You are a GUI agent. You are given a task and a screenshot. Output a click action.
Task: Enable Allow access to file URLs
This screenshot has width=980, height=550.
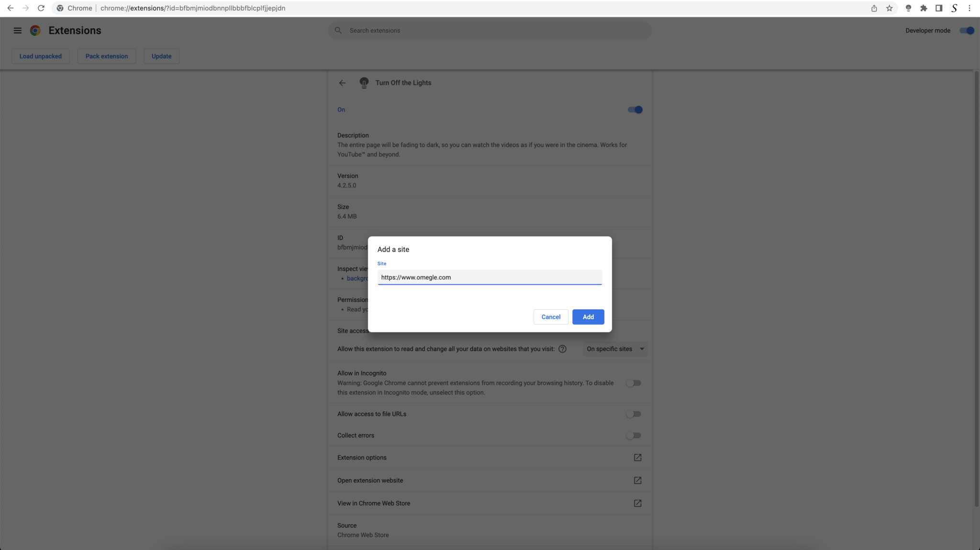(x=634, y=414)
